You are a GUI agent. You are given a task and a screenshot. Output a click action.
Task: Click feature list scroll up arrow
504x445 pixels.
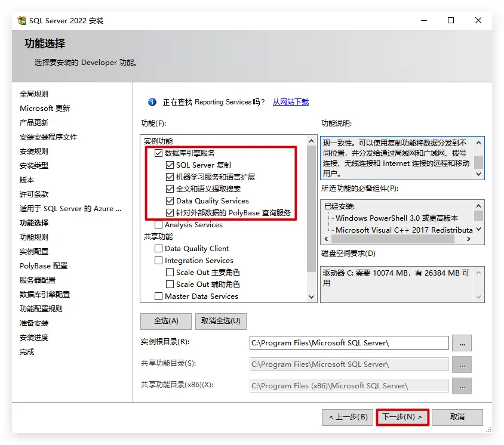311,141
